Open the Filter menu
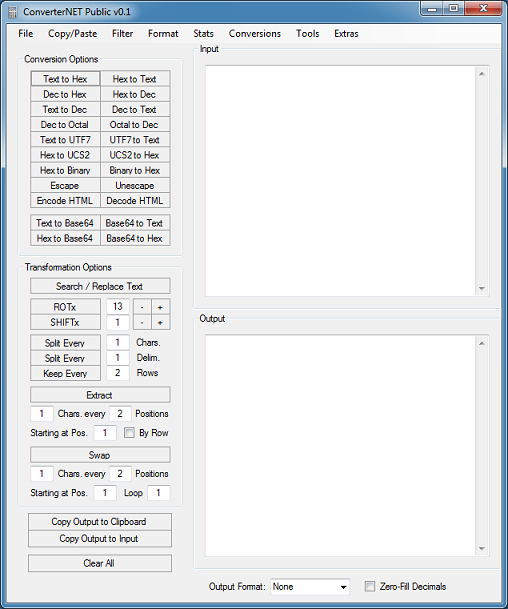Screen dimensions: 508x609 coord(122,34)
